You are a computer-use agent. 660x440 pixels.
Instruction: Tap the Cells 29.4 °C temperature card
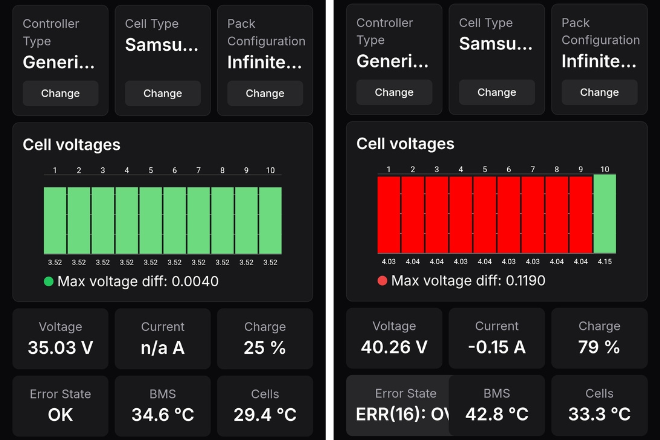tap(265, 406)
